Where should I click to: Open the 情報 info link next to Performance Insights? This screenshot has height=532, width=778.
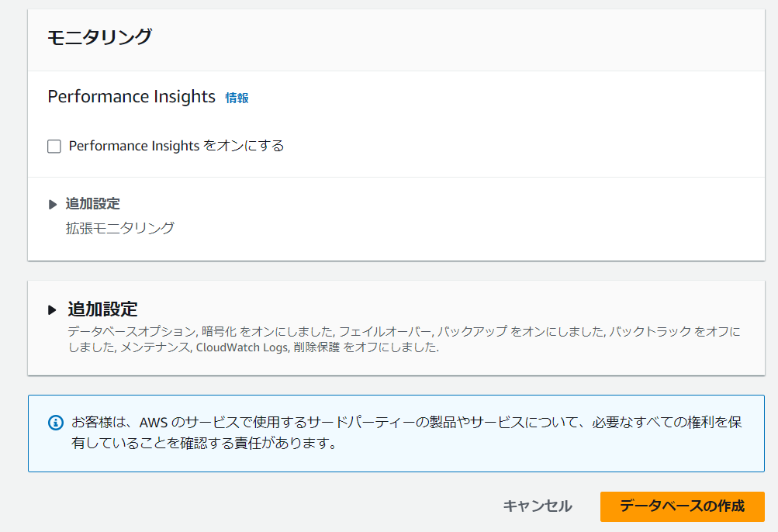click(235, 98)
